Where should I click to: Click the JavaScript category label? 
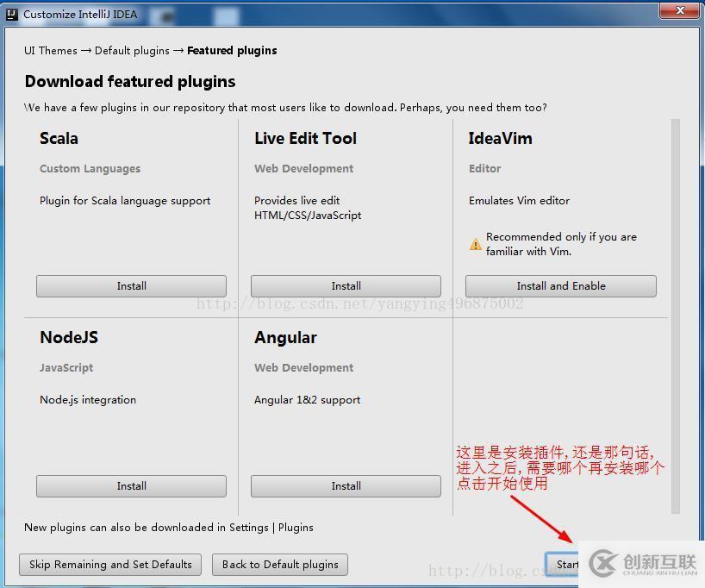tap(66, 368)
